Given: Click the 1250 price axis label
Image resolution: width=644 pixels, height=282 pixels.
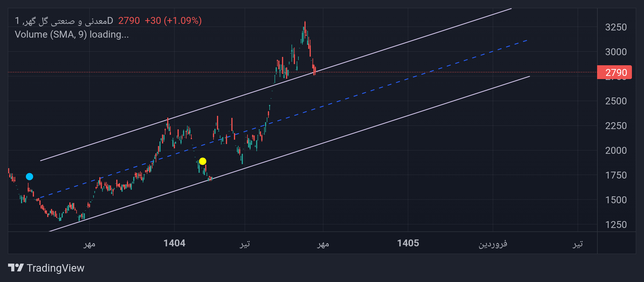Looking at the screenshot, I should pyautogui.click(x=616, y=225).
